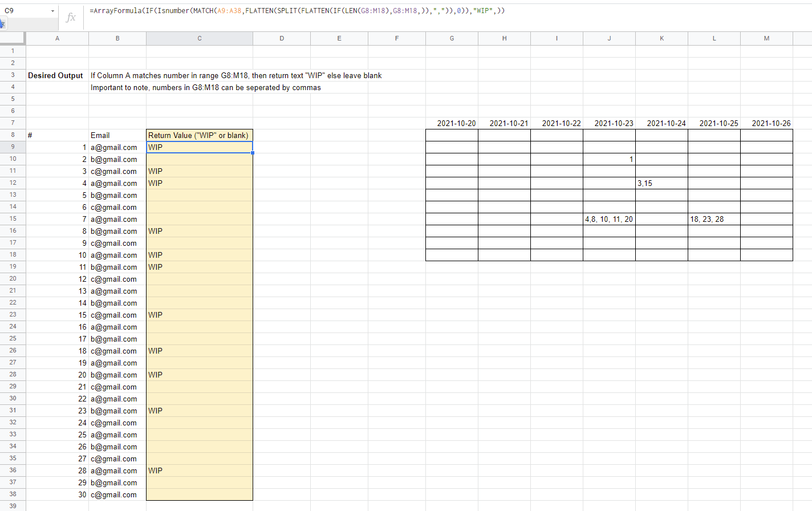Select column E header

point(339,38)
